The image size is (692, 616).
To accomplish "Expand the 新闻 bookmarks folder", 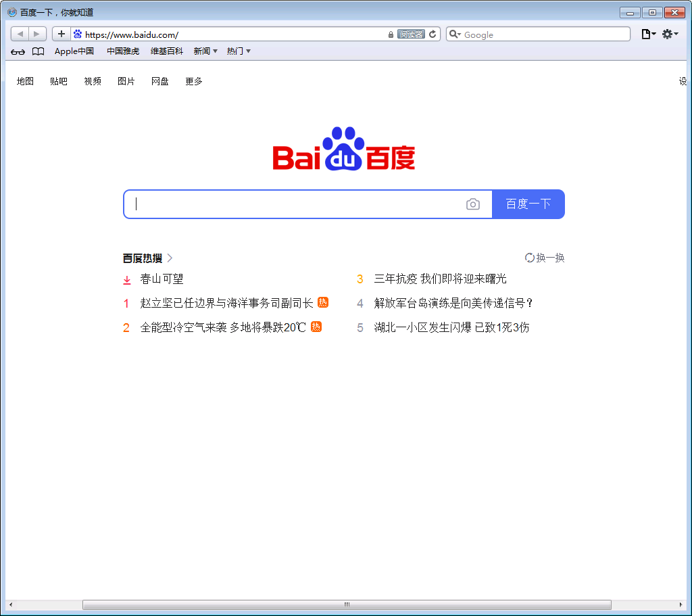I will point(205,51).
